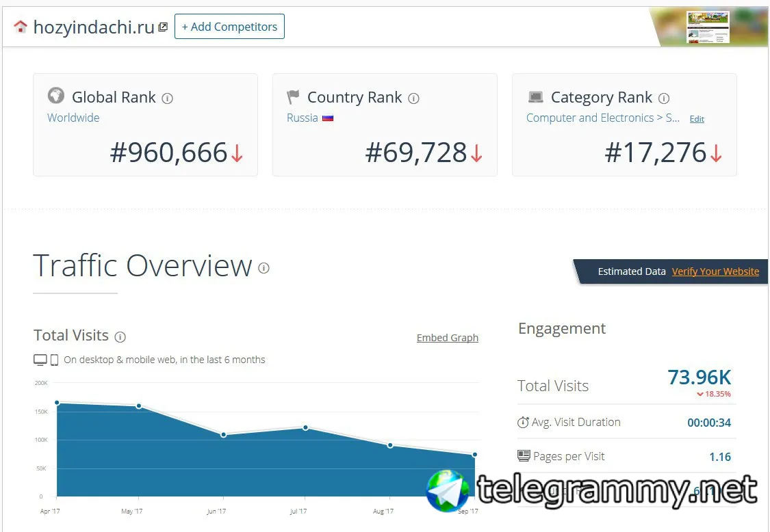Viewport: 770px width, 532px height.
Task: Click the Global Rank globe icon
Action: click(x=56, y=95)
